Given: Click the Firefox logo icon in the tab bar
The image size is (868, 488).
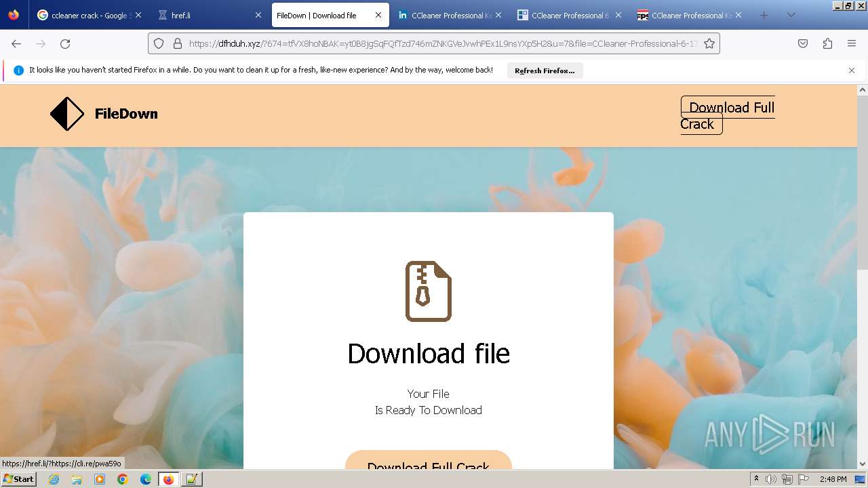Looking at the screenshot, I should [x=14, y=15].
